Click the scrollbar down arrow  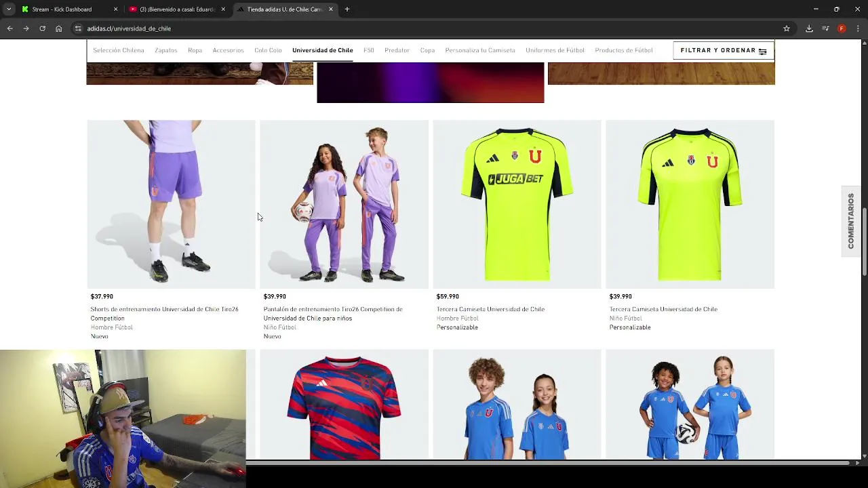pyautogui.click(x=865, y=456)
